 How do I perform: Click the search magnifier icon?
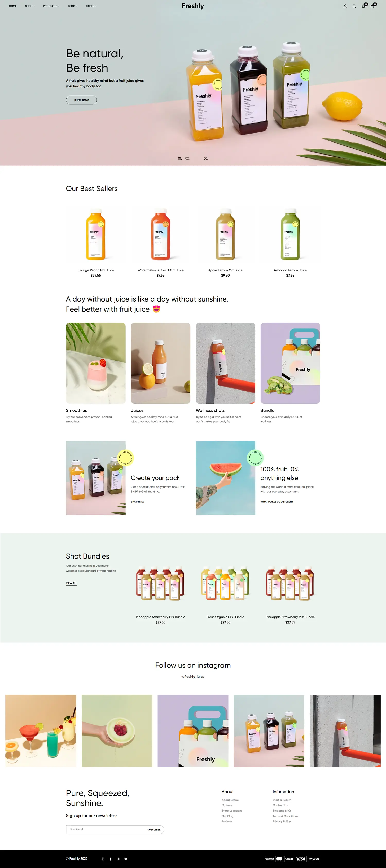354,6
